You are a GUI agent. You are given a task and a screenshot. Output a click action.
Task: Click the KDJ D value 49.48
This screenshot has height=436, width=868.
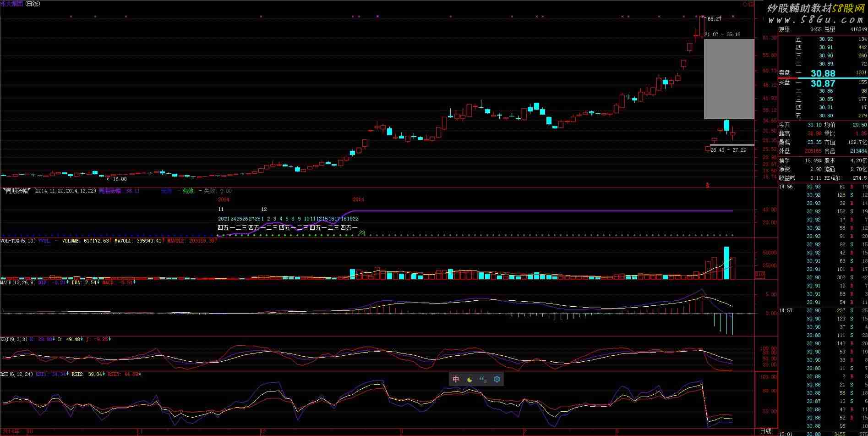coord(73,340)
